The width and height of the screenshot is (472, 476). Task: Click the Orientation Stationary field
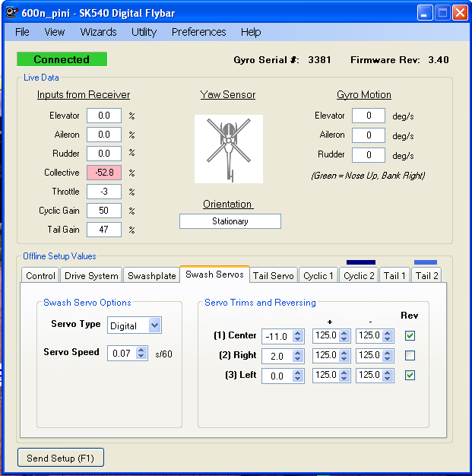point(230,221)
